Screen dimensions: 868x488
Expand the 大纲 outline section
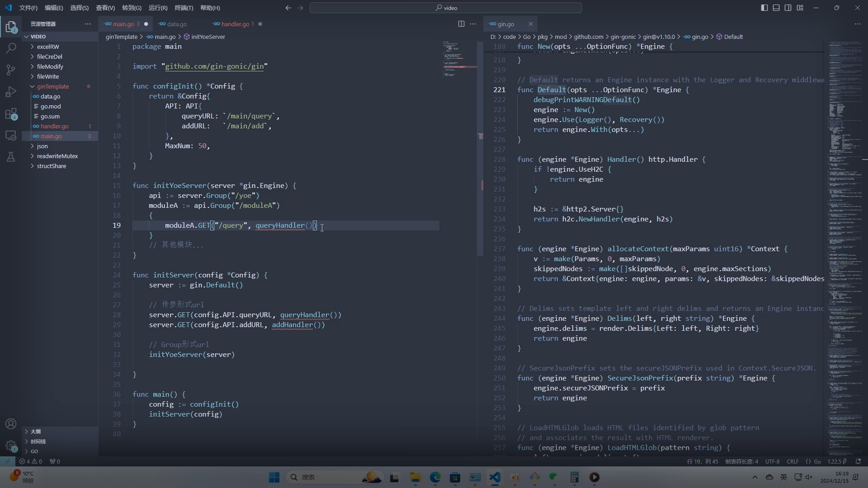(x=60, y=432)
